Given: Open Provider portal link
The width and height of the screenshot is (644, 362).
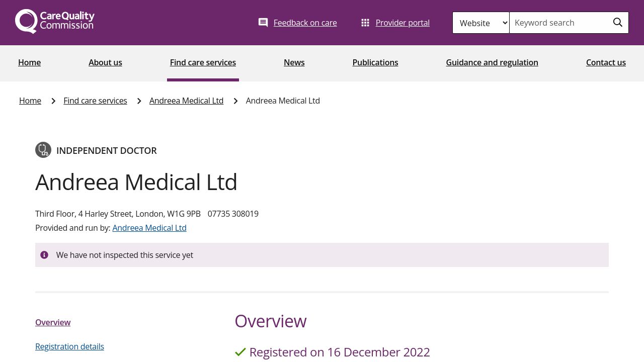Looking at the screenshot, I should (x=403, y=23).
